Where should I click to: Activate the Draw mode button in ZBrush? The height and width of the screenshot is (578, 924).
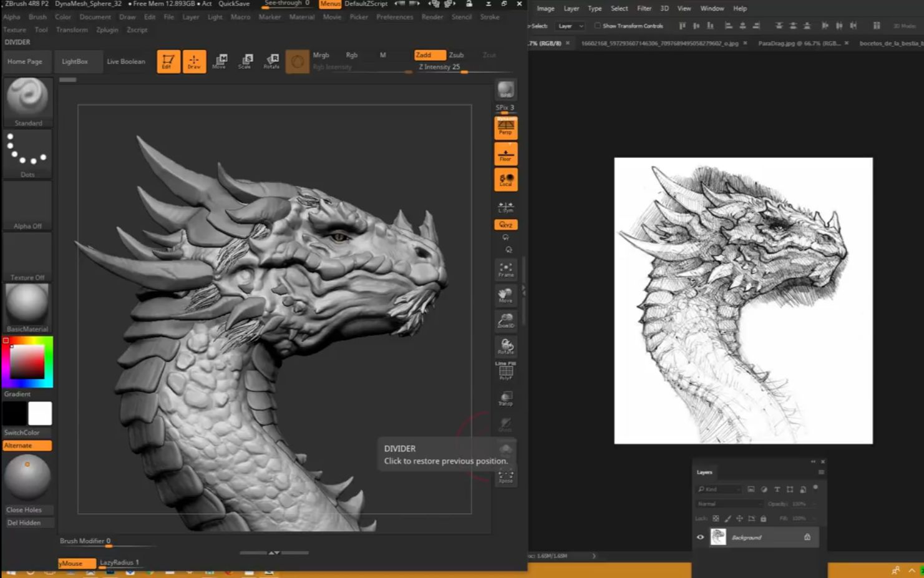pyautogui.click(x=194, y=61)
